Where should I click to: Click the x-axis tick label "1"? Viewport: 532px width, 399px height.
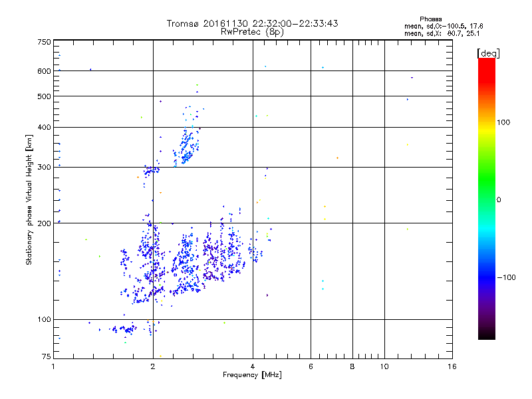(x=53, y=366)
